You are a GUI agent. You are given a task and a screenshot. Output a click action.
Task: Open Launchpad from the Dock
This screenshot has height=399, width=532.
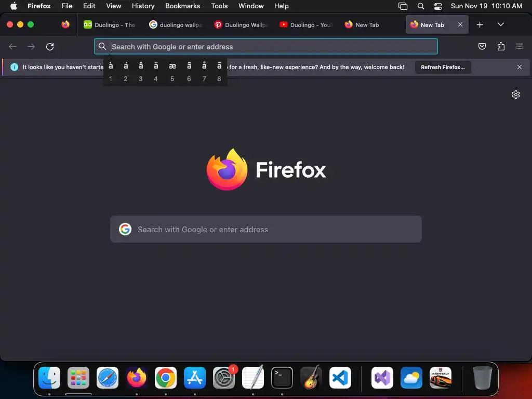click(x=78, y=378)
